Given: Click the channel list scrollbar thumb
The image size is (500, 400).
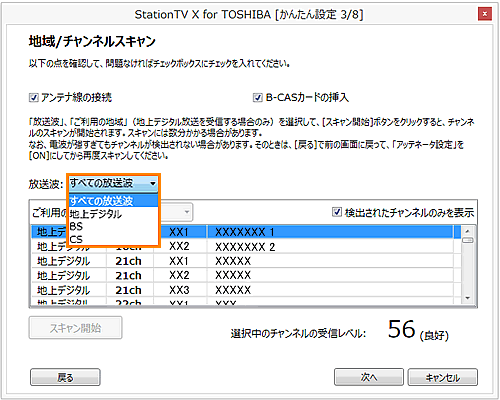Looking at the screenshot, I should click(x=468, y=240).
